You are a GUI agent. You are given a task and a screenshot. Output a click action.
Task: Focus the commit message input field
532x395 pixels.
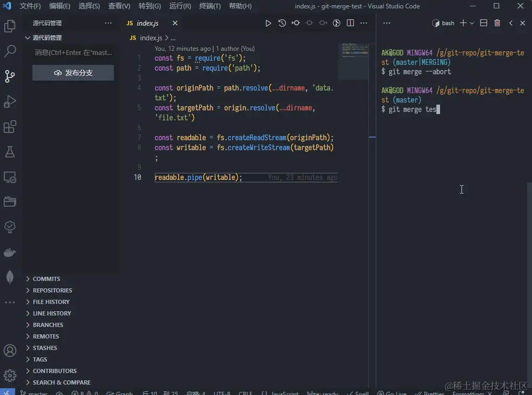click(73, 53)
